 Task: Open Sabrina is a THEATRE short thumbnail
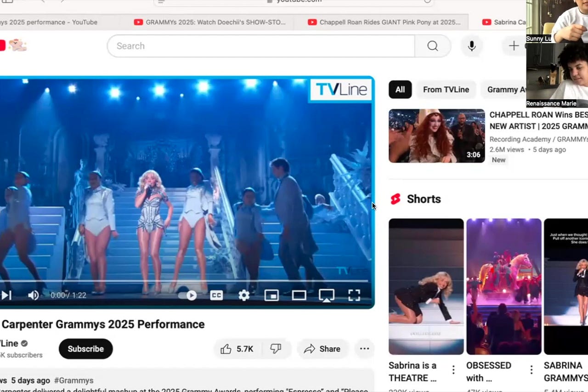[426, 286]
